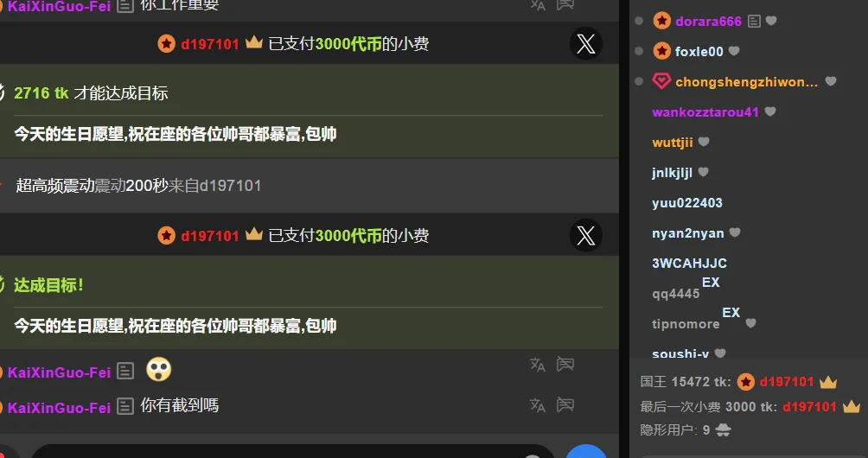Translate the 你有截到嗎 message
Image resolution: width=868 pixels, height=458 pixels.
(x=538, y=405)
